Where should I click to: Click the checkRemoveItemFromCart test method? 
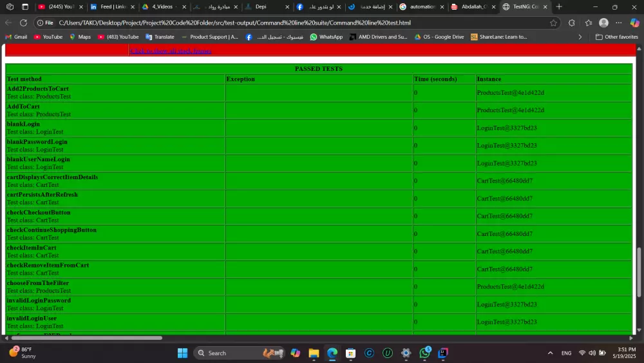tap(48, 265)
